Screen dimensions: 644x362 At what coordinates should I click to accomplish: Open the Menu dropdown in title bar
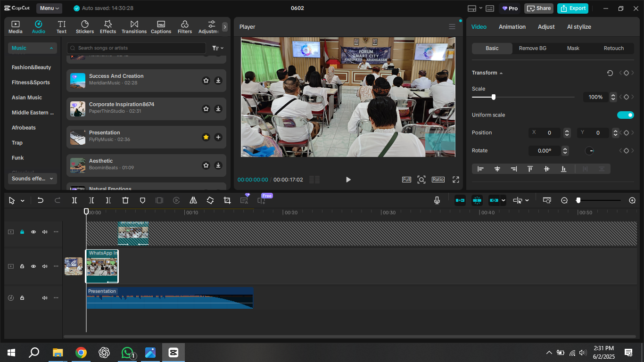49,8
